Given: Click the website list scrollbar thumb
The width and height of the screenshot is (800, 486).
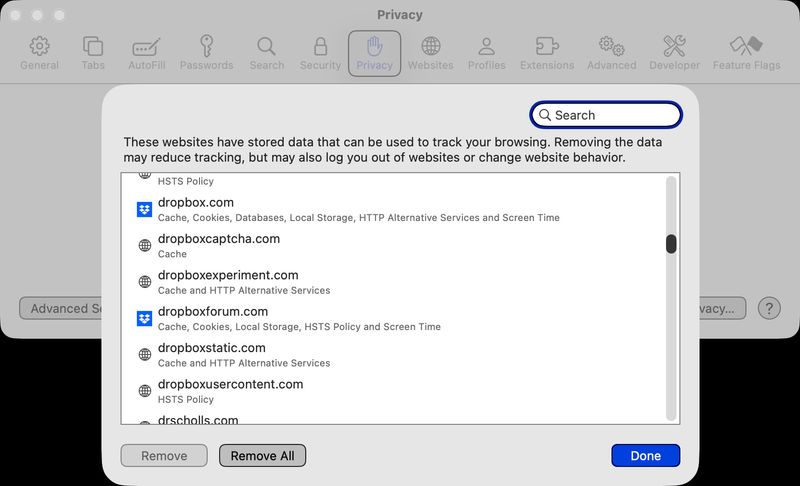Looking at the screenshot, I should (671, 244).
